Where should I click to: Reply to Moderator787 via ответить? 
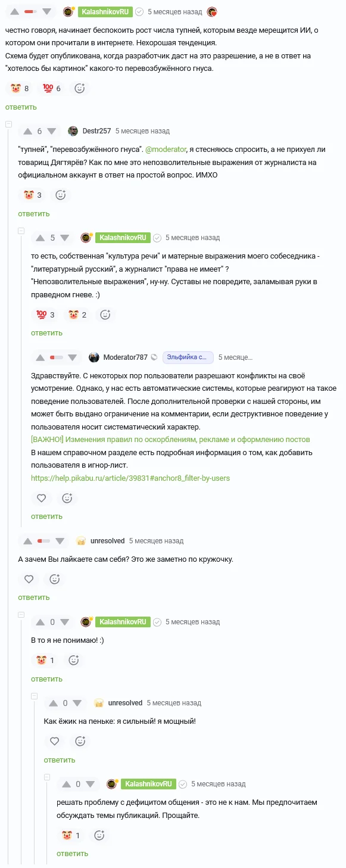[x=46, y=516]
